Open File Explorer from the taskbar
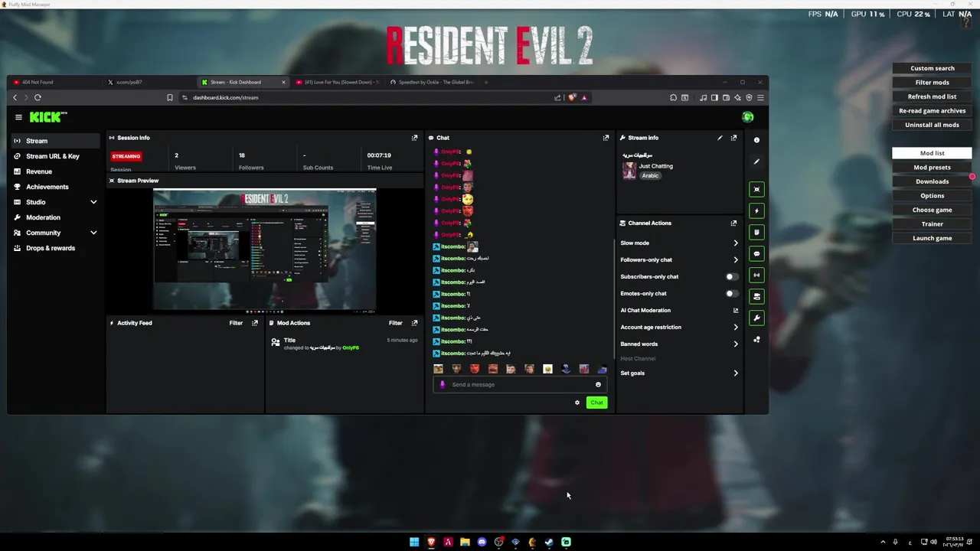 (465, 542)
